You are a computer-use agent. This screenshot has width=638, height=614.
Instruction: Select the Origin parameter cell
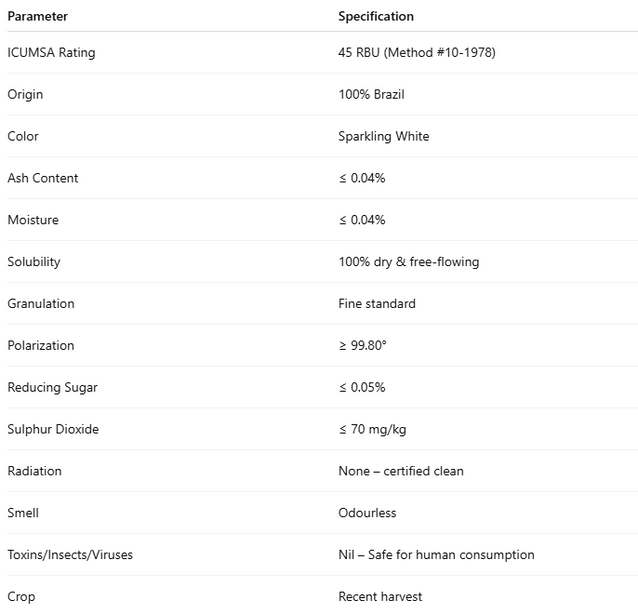(25, 94)
